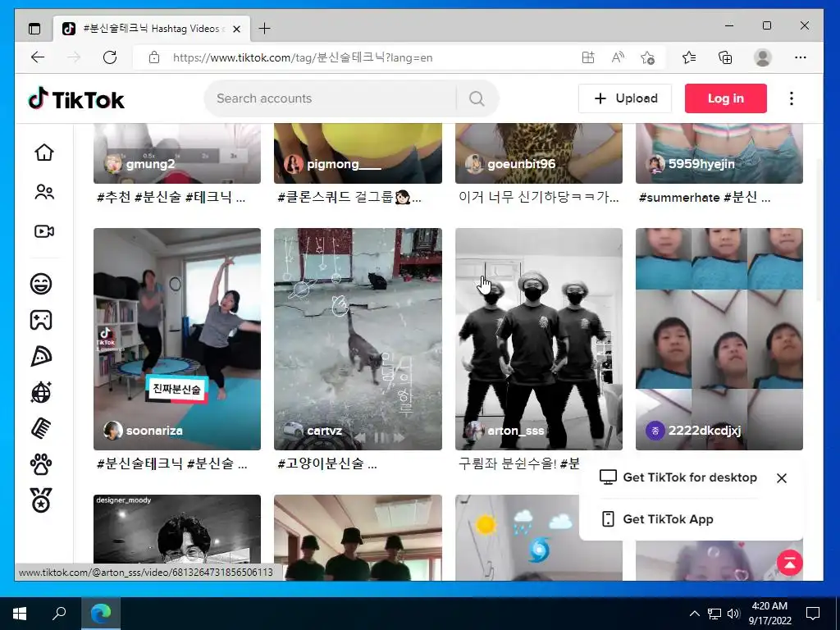840x630 pixels.
Task: Open the Following people sidebar icon
Action: (x=44, y=192)
